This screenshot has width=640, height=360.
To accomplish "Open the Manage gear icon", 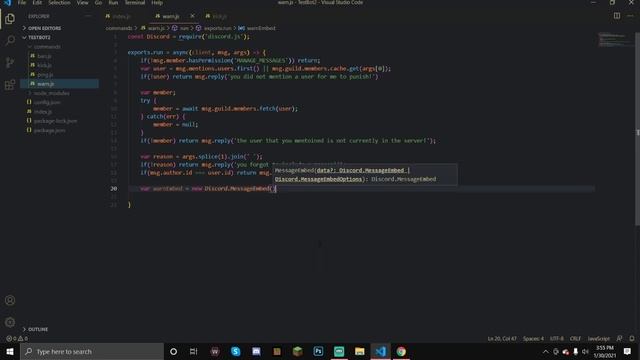I will coord(10,322).
